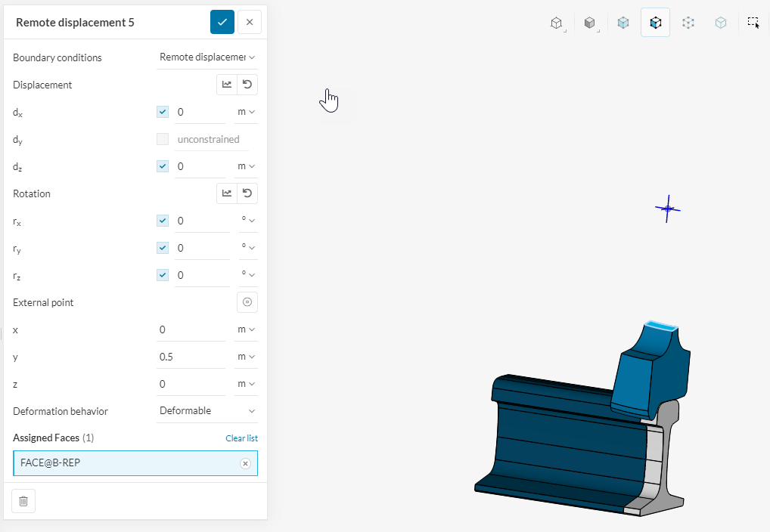Image resolution: width=770 pixels, height=532 pixels.
Task: Open the ry degree unit dropdown
Action: pos(248,248)
